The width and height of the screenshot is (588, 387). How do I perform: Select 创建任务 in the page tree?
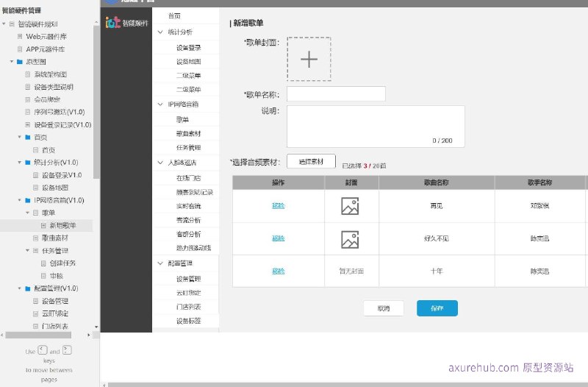(x=62, y=263)
